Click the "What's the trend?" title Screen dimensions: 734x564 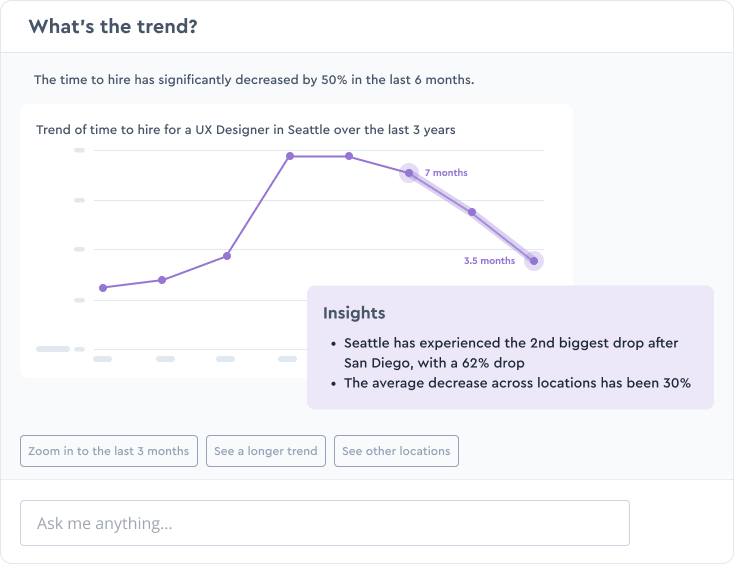tap(113, 26)
